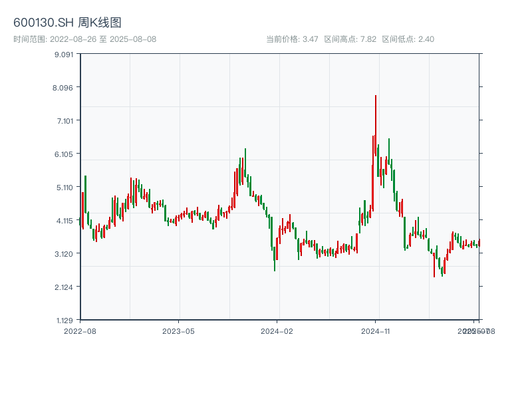Viewport: 532px width, 399px height.
Task: Click the 当前价格: 3.47 label
Action: click(292, 39)
